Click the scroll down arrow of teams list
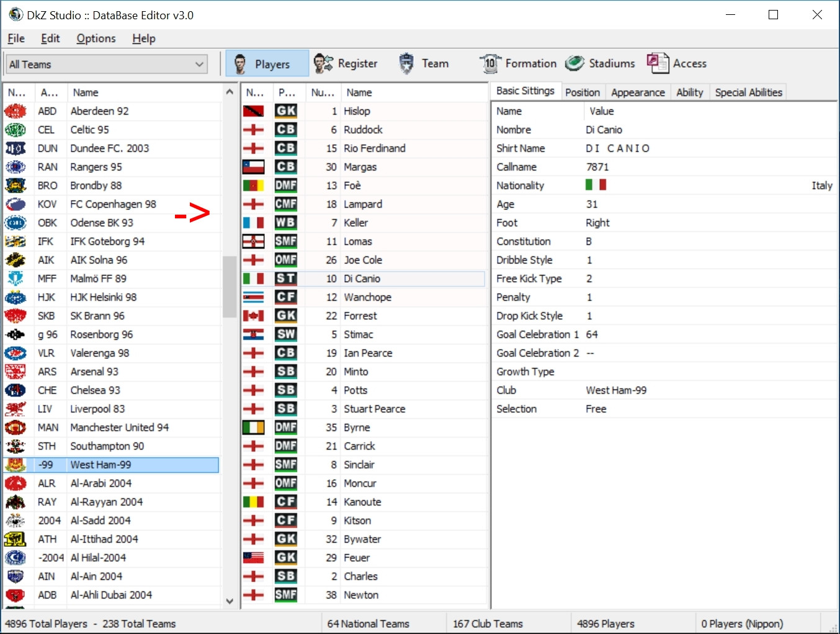840x634 pixels. (230, 601)
